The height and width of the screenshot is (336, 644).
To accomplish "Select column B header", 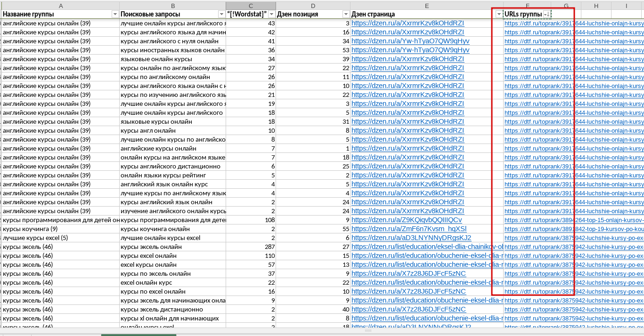I will click(x=172, y=6).
